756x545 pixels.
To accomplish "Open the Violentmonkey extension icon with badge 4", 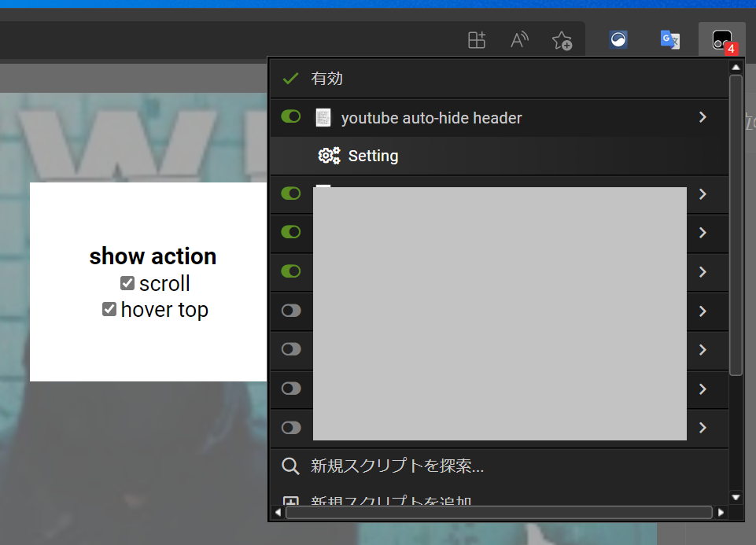I will 721,39.
